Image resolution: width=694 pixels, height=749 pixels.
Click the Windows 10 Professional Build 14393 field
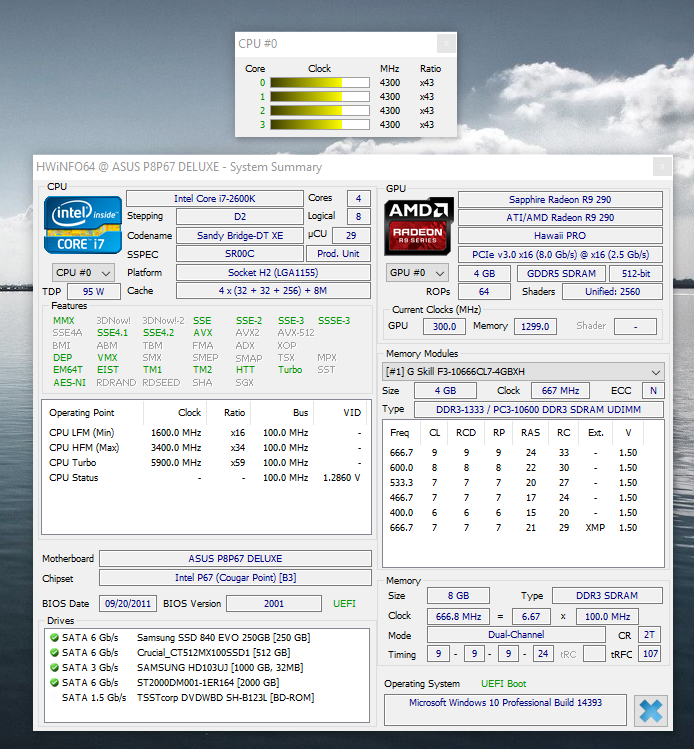pos(505,710)
